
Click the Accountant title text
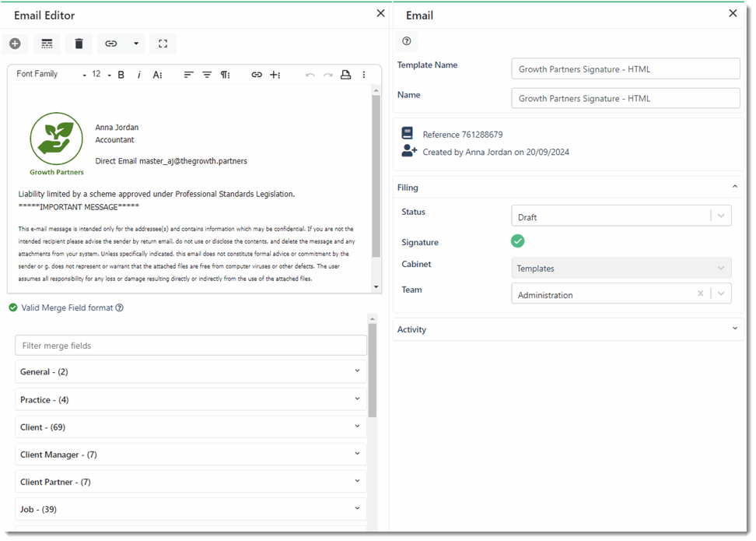tap(114, 140)
